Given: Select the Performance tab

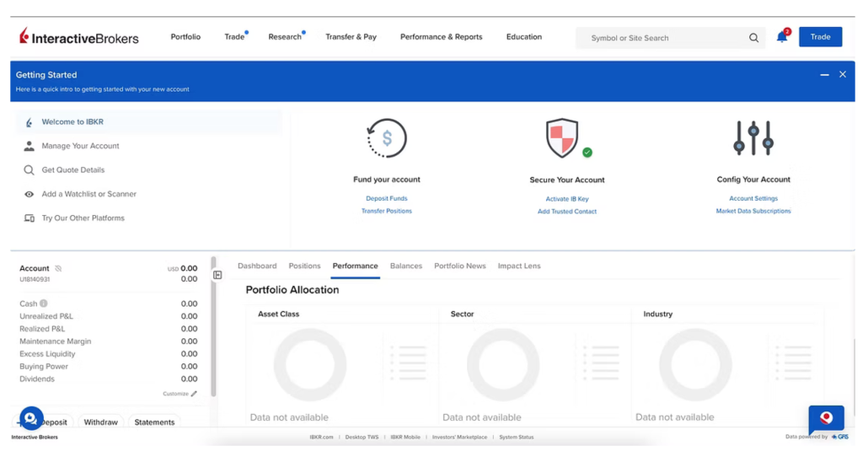Looking at the screenshot, I should (x=356, y=266).
